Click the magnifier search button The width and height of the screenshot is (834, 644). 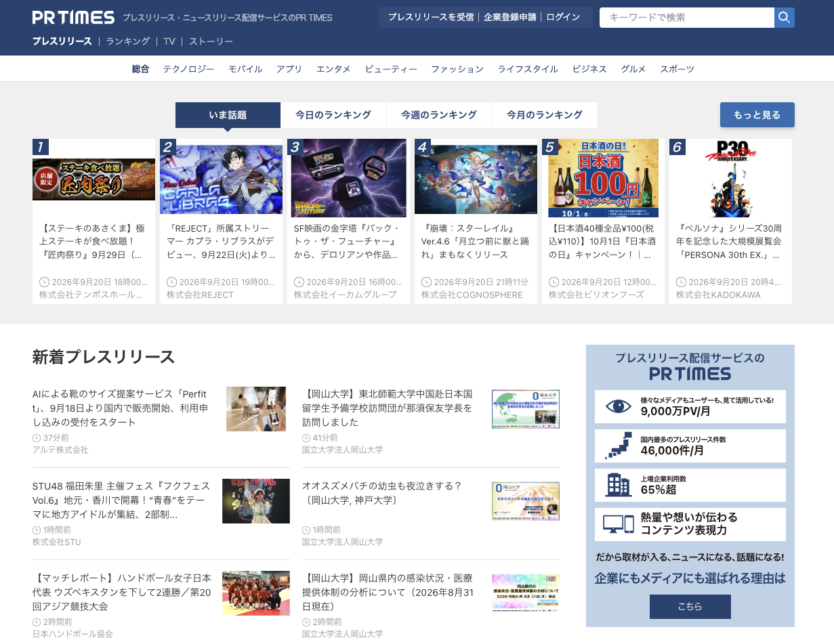click(785, 18)
